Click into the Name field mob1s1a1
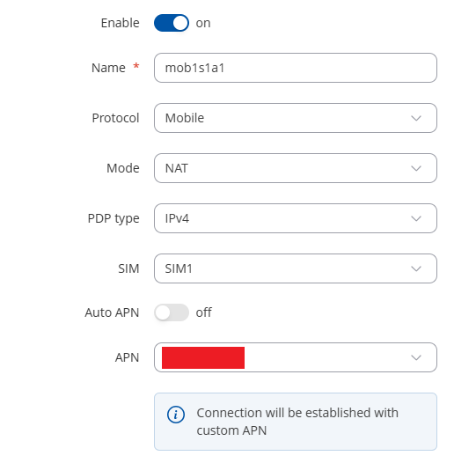 coord(296,68)
